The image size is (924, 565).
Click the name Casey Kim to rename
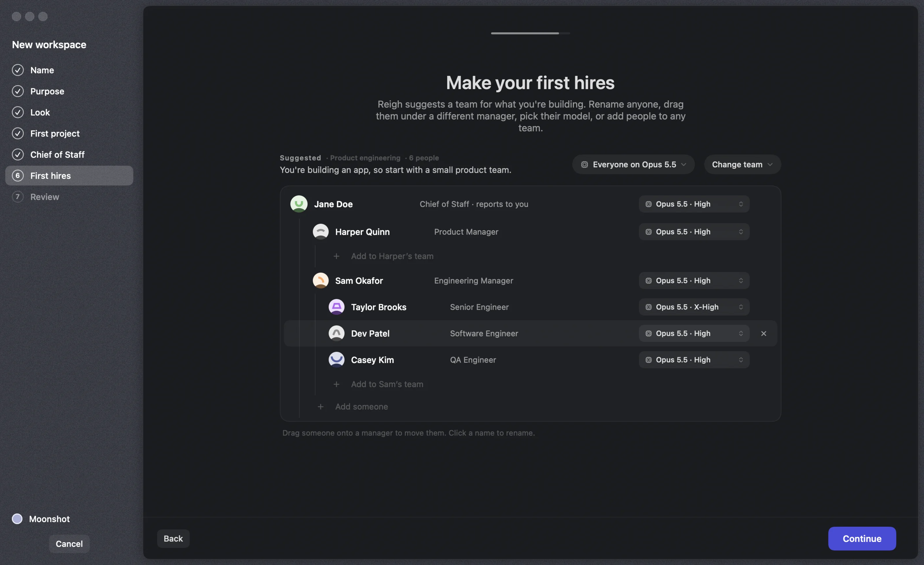[372, 359]
